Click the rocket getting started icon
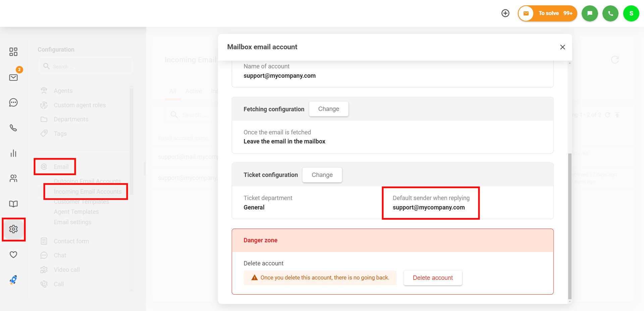This screenshot has height=311, width=644. tap(13, 280)
